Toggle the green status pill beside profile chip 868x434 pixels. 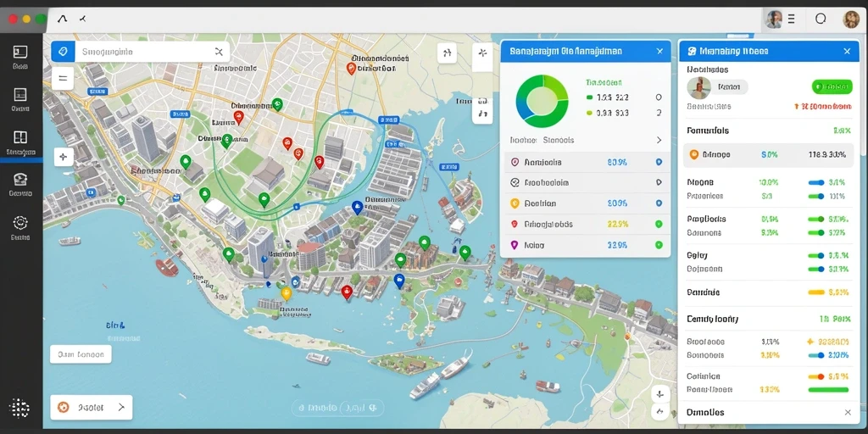click(832, 86)
